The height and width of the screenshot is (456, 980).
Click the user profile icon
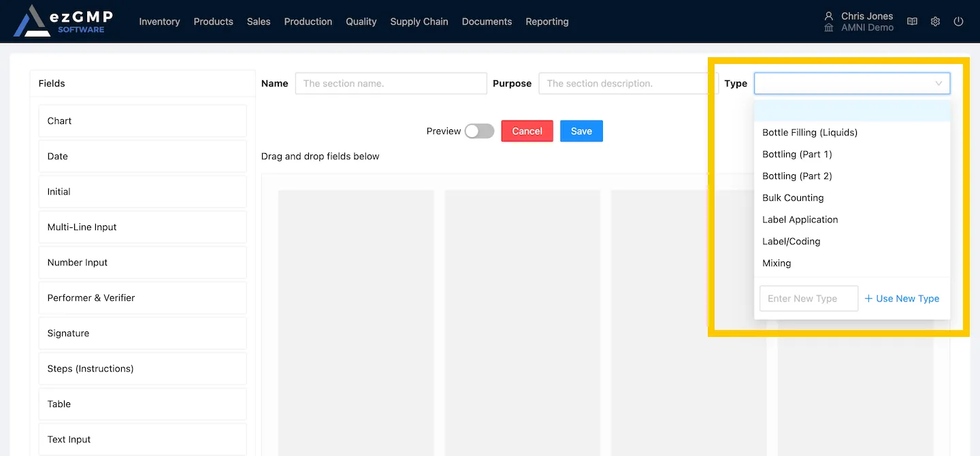click(x=828, y=16)
